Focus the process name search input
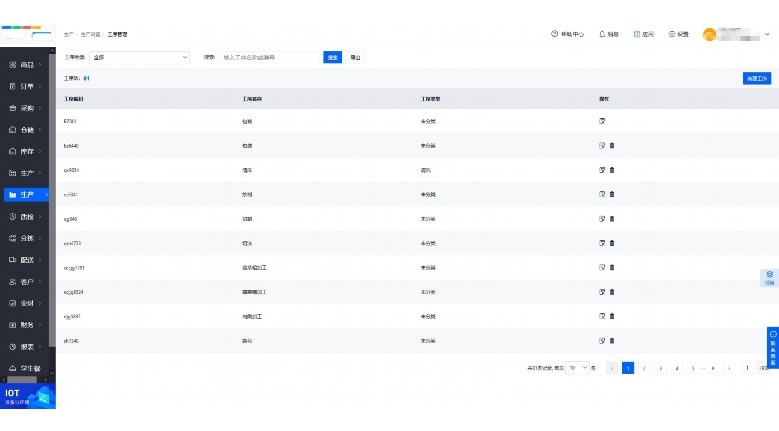Image resolution: width=779 pixels, height=431 pixels. (x=271, y=58)
